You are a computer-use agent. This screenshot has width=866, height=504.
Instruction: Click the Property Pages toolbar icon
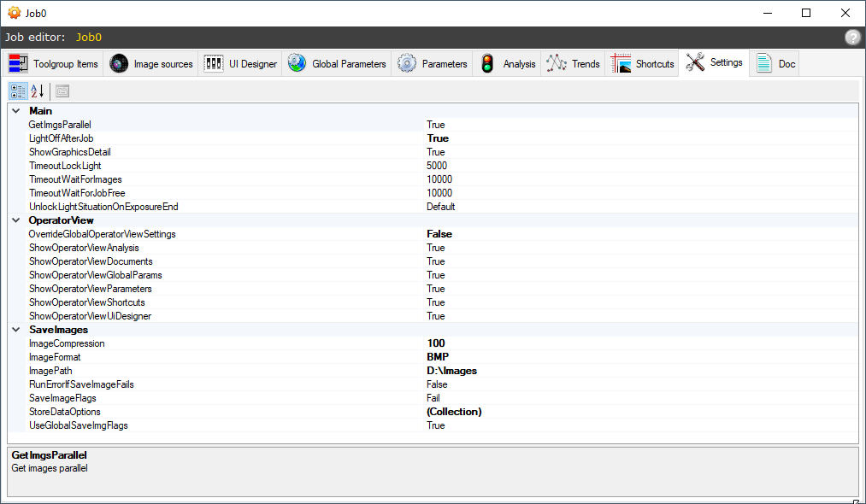coord(62,91)
